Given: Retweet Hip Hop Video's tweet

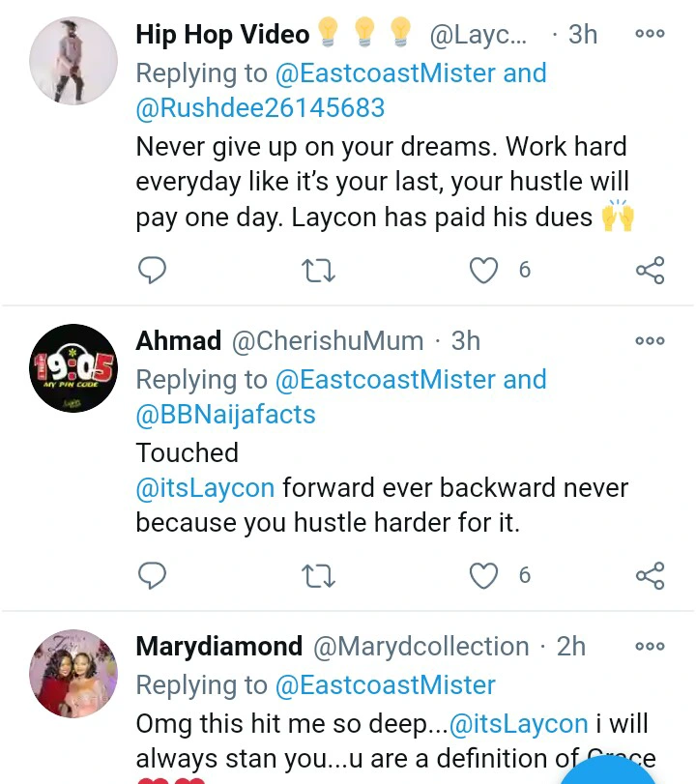Looking at the screenshot, I should pyautogui.click(x=318, y=270).
